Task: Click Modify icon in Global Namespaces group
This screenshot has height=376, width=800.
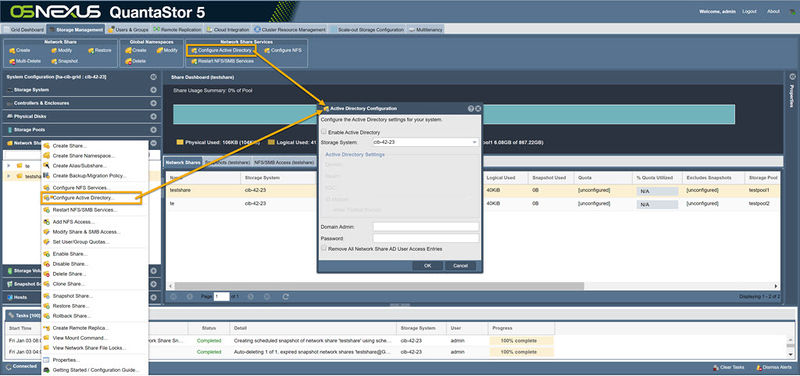Action: [160, 51]
